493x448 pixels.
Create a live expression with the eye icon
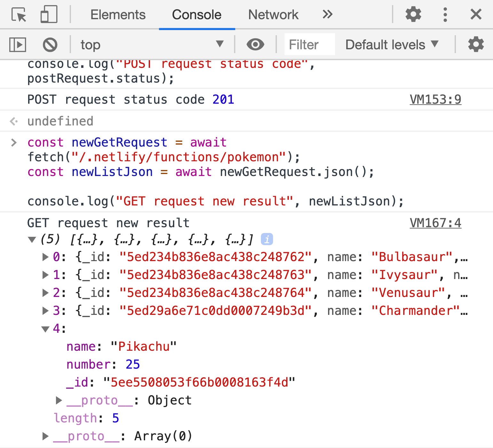(255, 44)
